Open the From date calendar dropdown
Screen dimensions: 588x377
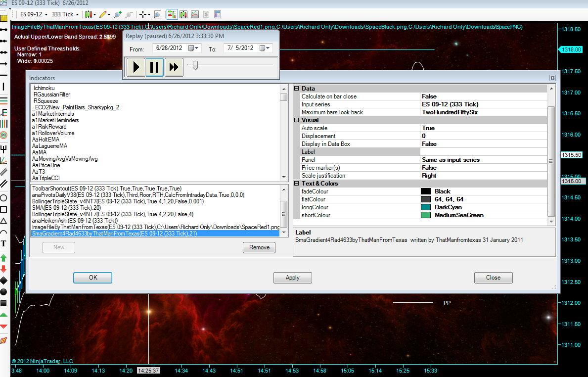click(193, 48)
